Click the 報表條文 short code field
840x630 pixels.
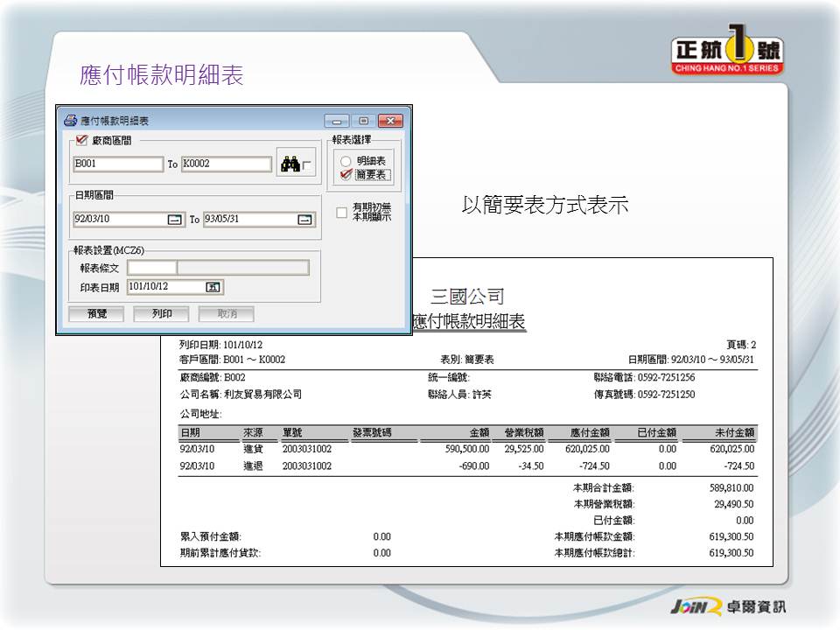[x=152, y=268]
